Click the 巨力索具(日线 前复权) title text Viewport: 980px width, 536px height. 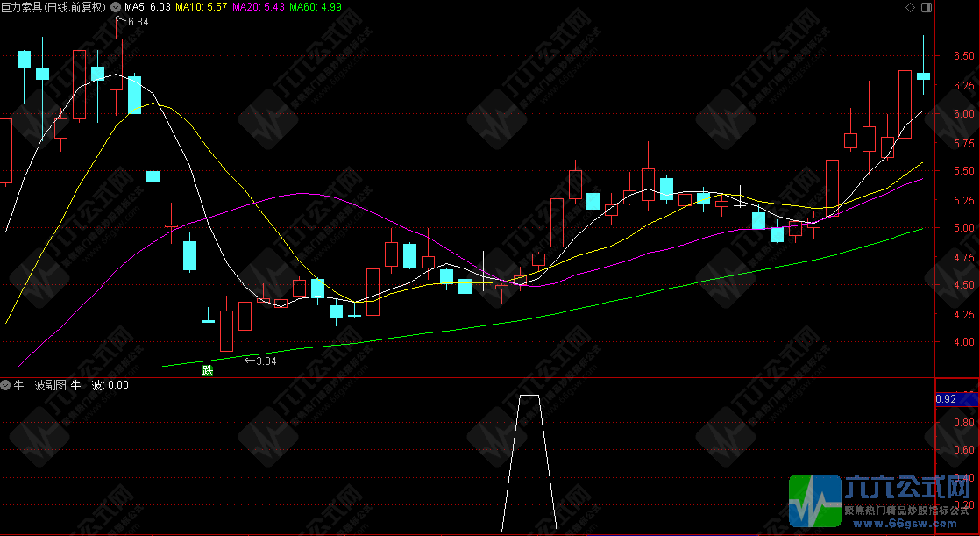pyautogui.click(x=53, y=7)
